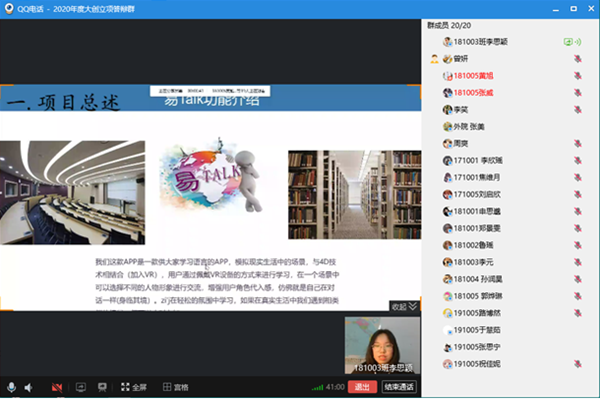Toggle the microphone icon in bottom toolbar
This screenshot has height=399, width=600.
(11, 387)
